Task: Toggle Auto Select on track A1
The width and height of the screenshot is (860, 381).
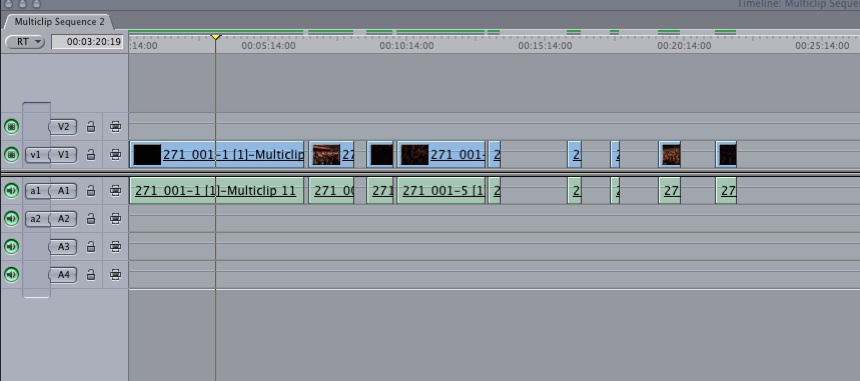Action: coord(115,191)
